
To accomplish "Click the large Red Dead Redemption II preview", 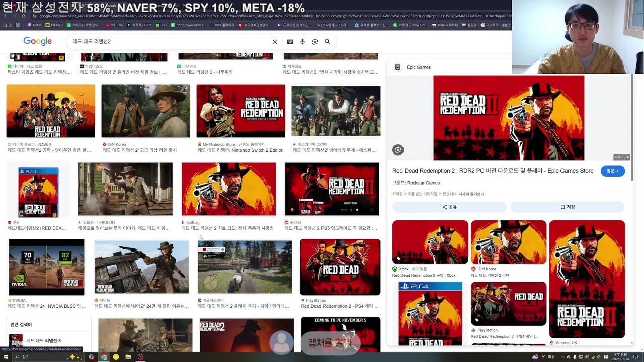I will click(x=509, y=118).
